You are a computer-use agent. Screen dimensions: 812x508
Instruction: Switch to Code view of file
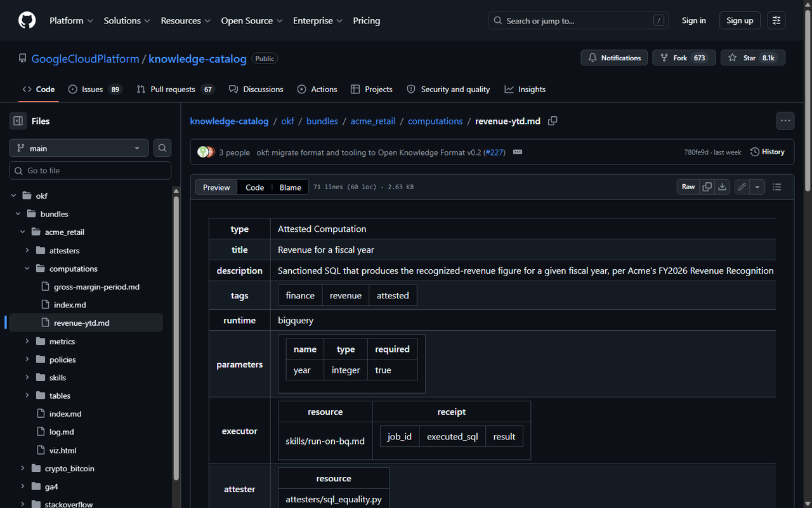click(x=254, y=187)
